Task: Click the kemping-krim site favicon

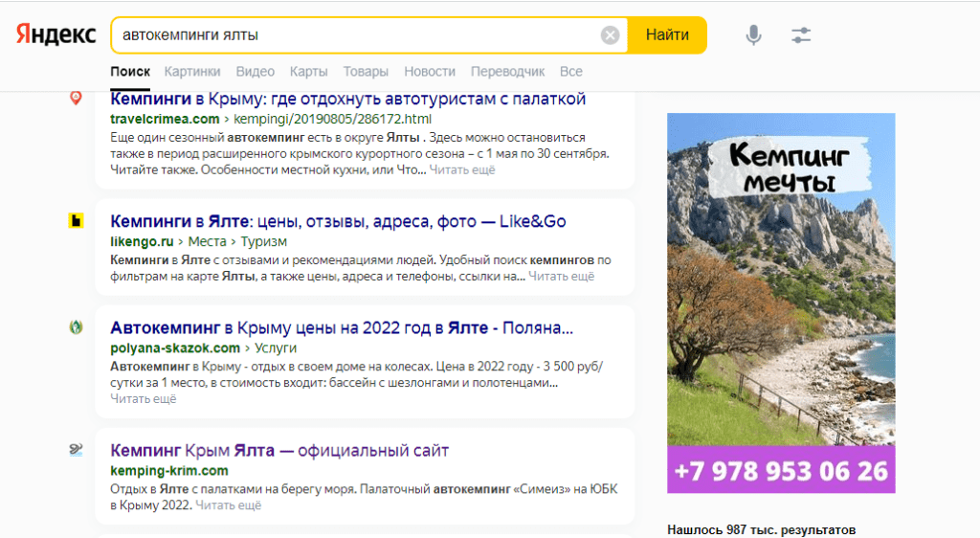Action: click(77, 450)
